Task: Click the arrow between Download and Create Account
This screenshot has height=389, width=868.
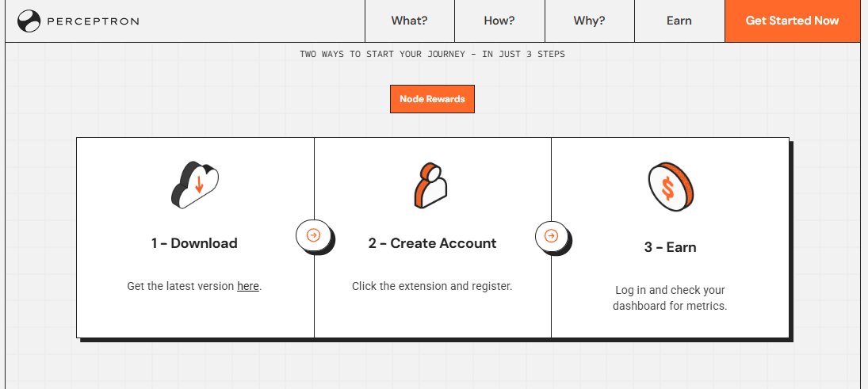Action: coord(313,235)
